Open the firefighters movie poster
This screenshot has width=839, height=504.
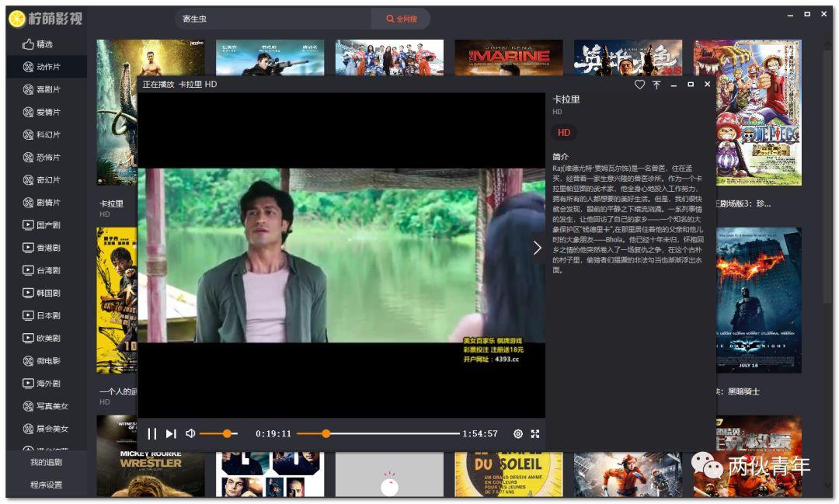click(x=628, y=474)
